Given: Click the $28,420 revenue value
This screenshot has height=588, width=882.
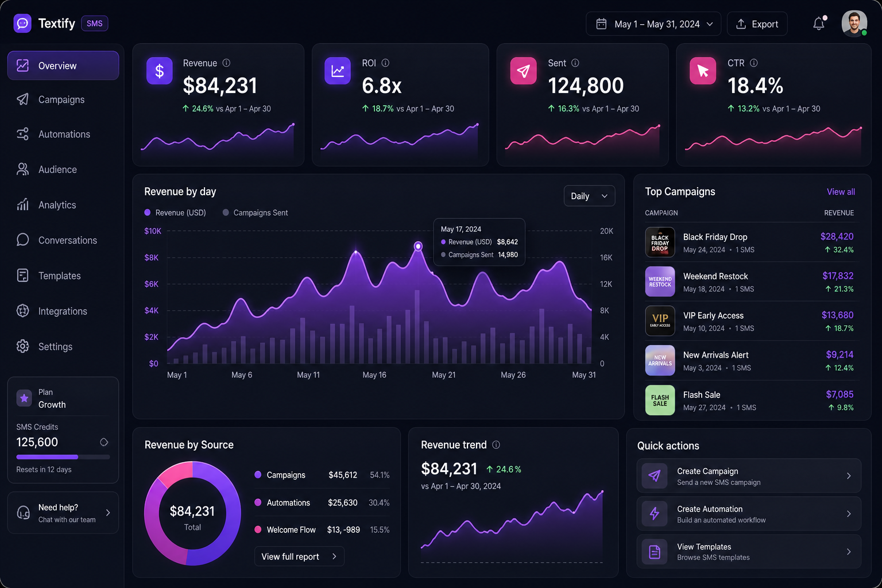Looking at the screenshot, I should point(837,237).
